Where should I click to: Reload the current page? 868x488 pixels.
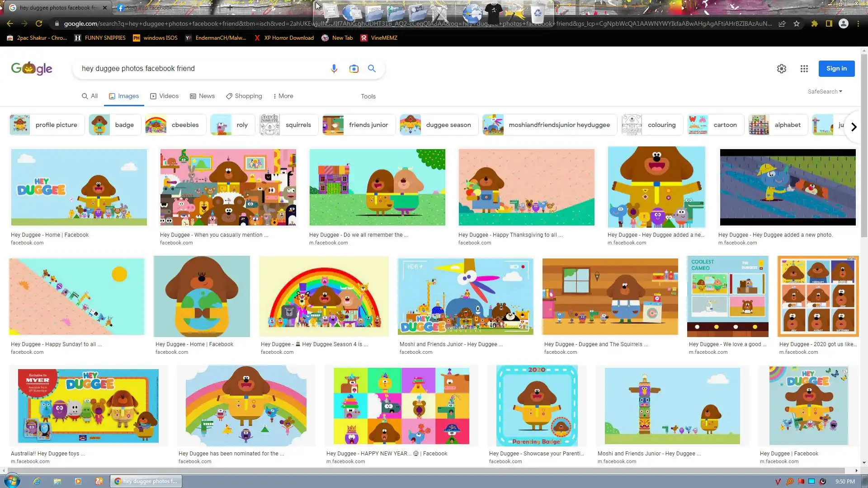(x=39, y=23)
